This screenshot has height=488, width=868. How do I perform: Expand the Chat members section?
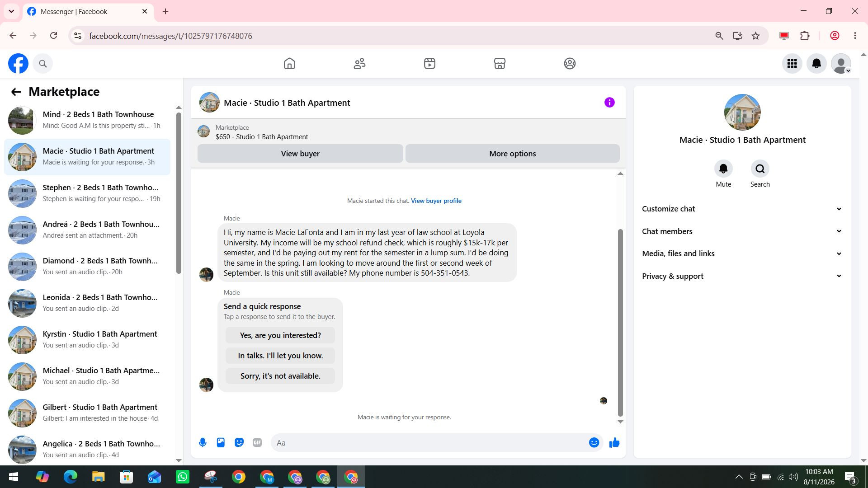coord(742,231)
